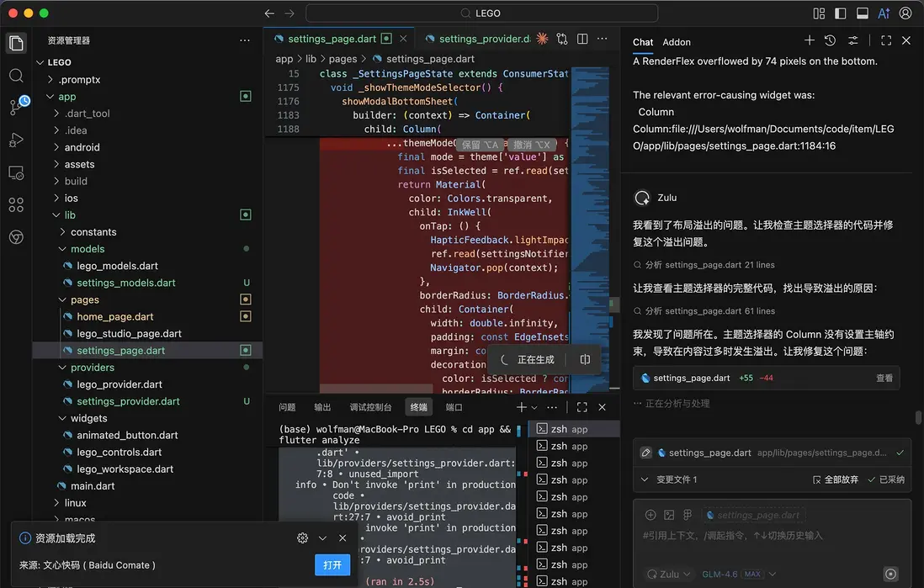Maximize the terminal panel size
Screen dimensions: 924x588
point(581,407)
